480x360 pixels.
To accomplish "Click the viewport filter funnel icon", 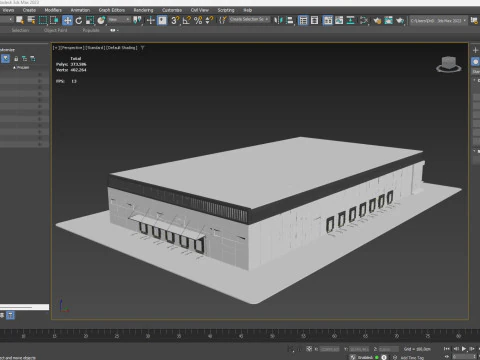I will click(x=142, y=48).
